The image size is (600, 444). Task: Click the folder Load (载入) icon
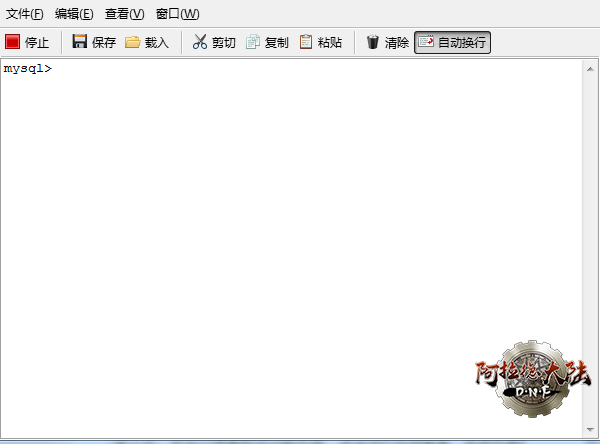tap(132, 42)
